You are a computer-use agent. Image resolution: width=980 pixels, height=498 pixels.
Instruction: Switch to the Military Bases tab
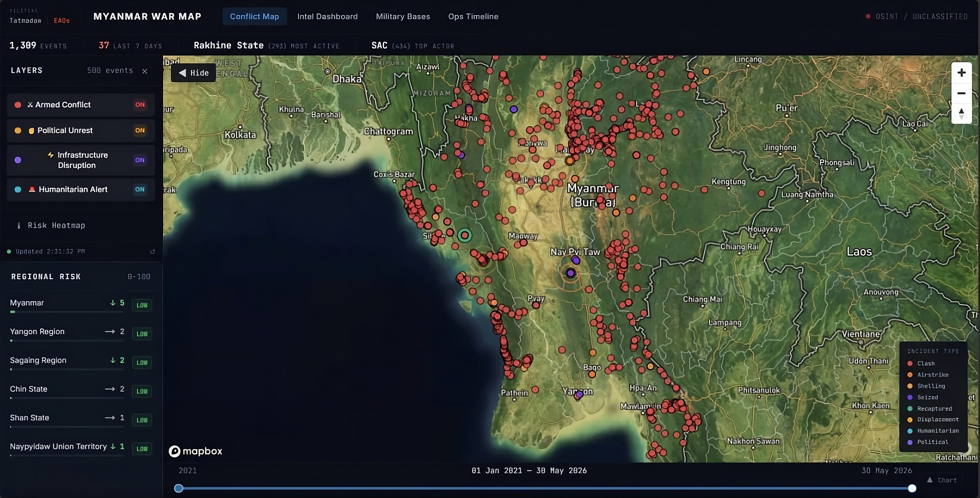click(403, 16)
